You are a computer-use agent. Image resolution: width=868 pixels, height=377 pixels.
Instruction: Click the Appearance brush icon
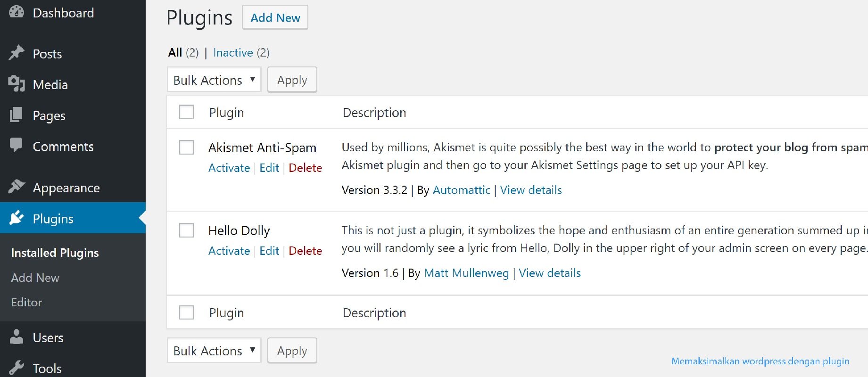pos(17,187)
